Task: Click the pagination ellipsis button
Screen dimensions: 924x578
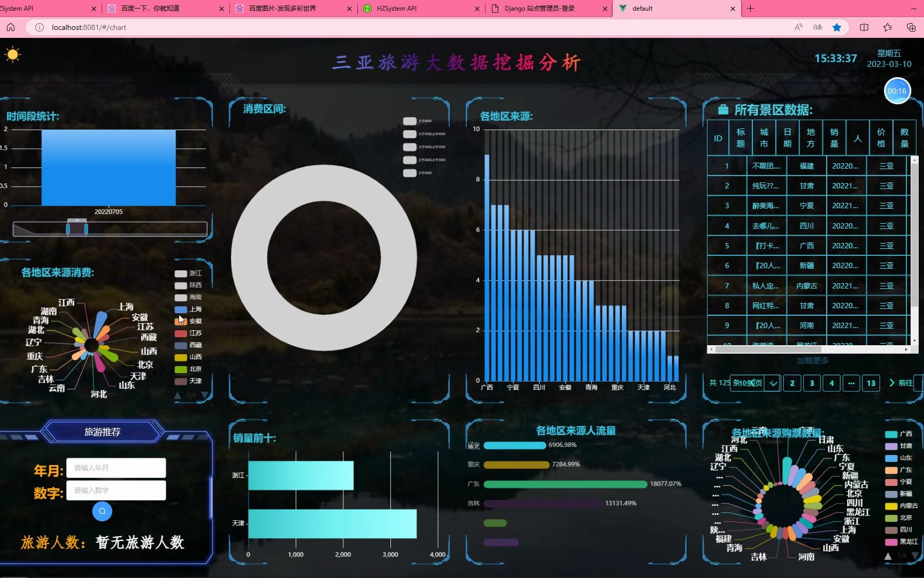Action: click(851, 383)
